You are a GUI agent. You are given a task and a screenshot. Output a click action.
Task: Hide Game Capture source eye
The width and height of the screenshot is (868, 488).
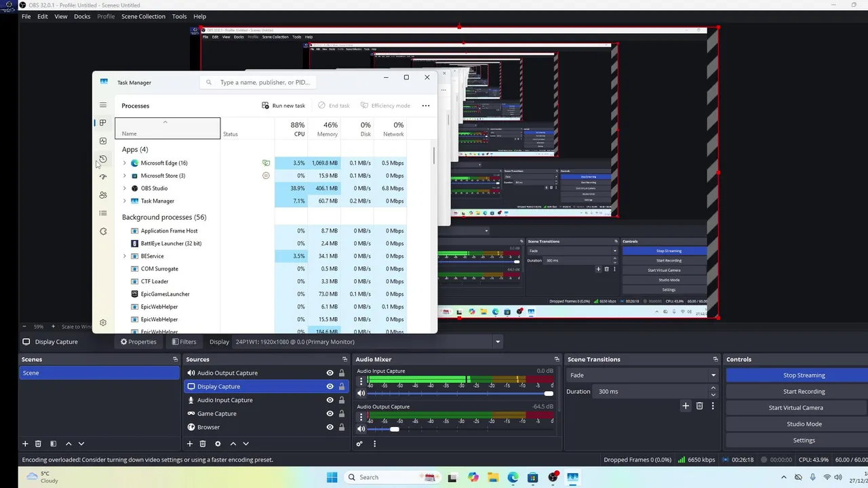[330, 413]
